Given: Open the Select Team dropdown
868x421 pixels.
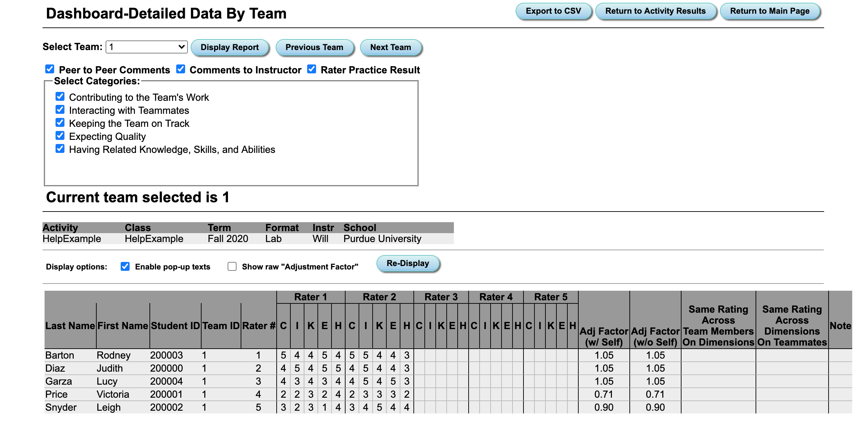Looking at the screenshot, I should tap(146, 46).
